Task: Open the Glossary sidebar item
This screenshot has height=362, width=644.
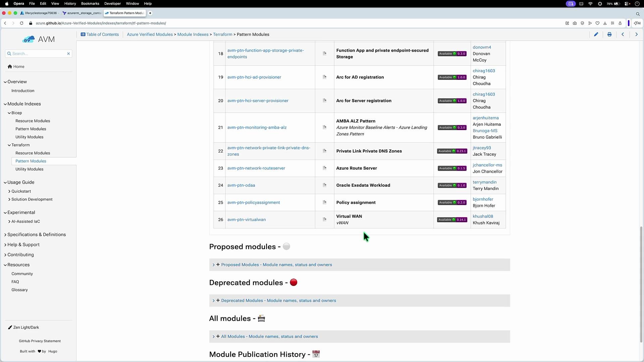Action: pyautogui.click(x=19, y=290)
